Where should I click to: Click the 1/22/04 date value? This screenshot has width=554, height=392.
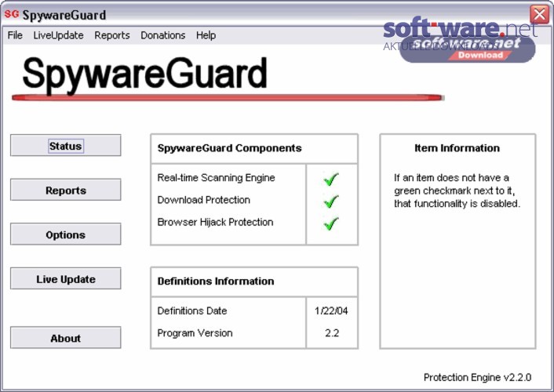click(x=331, y=310)
